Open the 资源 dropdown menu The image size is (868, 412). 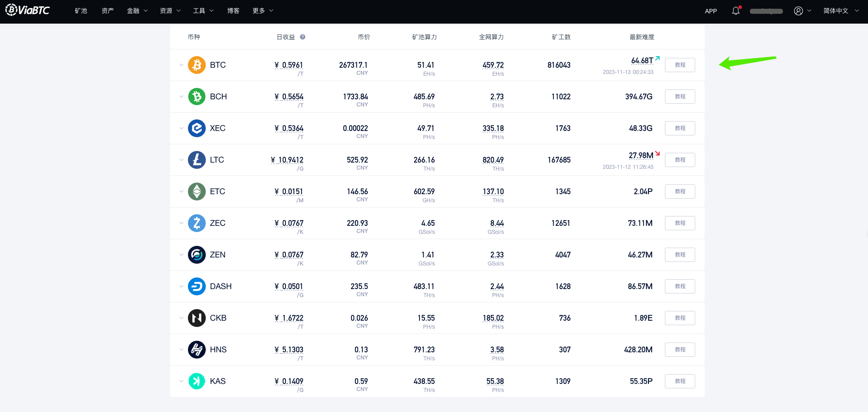170,11
